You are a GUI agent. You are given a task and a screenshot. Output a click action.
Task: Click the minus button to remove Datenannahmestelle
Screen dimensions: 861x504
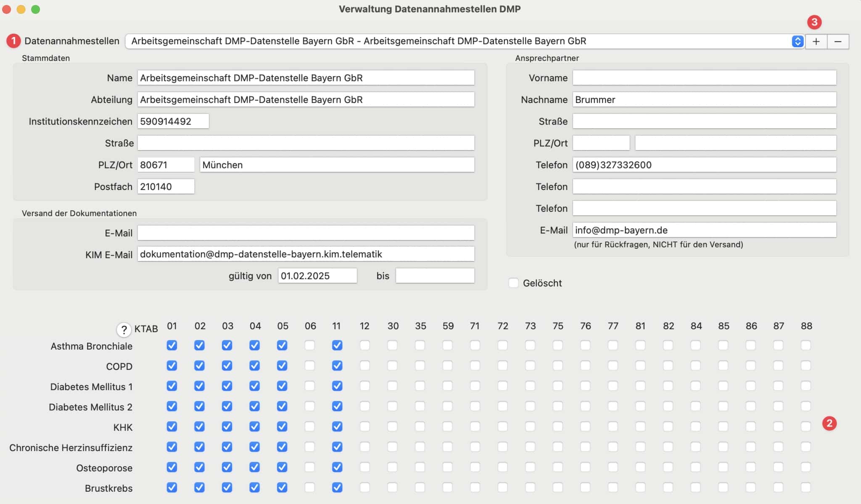click(x=838, y=41)
